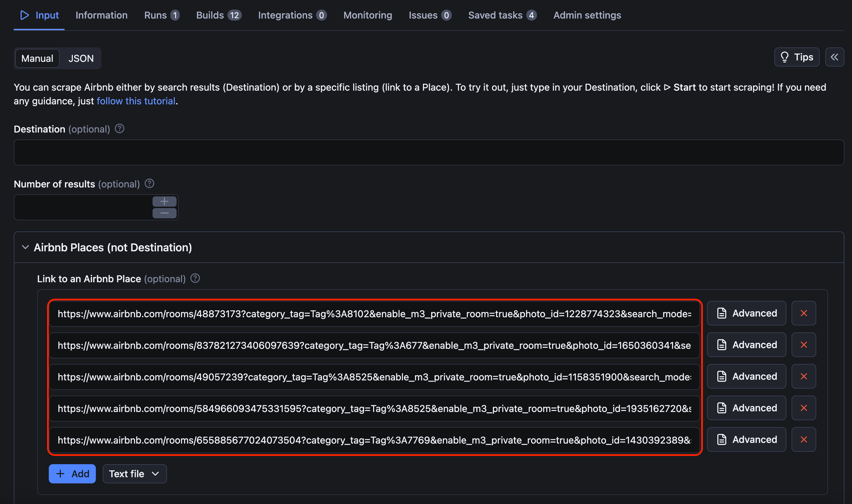852x504 pixels.
Task: Switch input mode to JSON
Action: 81,58
